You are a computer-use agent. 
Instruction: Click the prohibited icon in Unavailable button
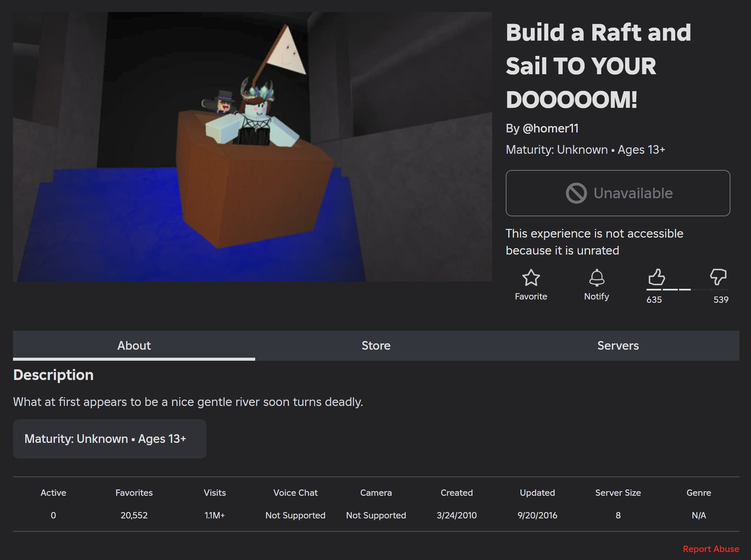click(x=576, y=193)
